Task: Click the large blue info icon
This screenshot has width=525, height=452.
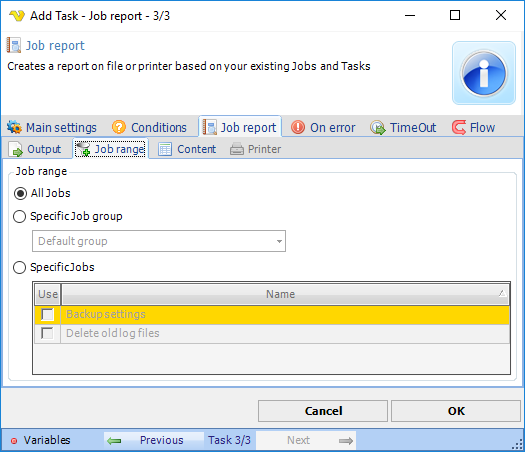Action: coord(484,73)
